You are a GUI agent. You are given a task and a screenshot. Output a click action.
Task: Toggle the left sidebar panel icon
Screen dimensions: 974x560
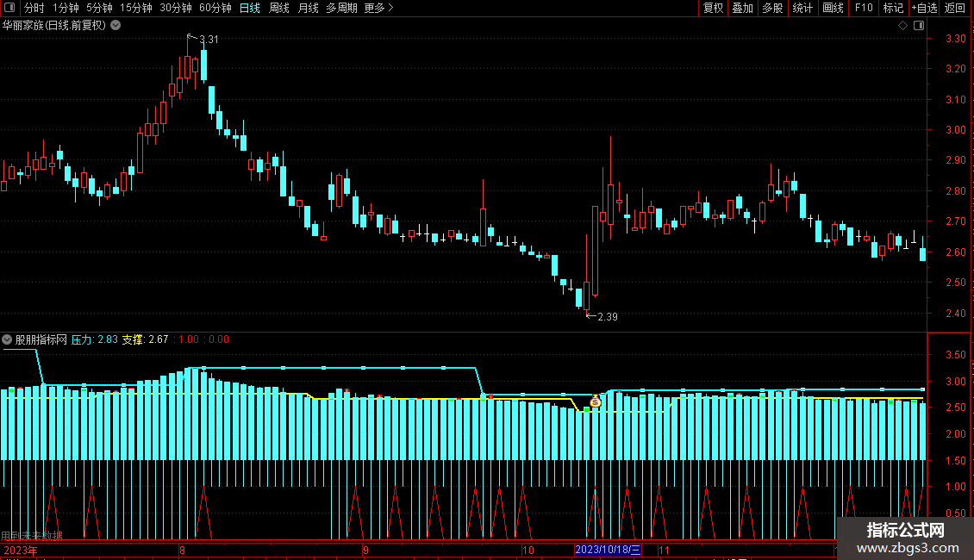coord(9,8)
